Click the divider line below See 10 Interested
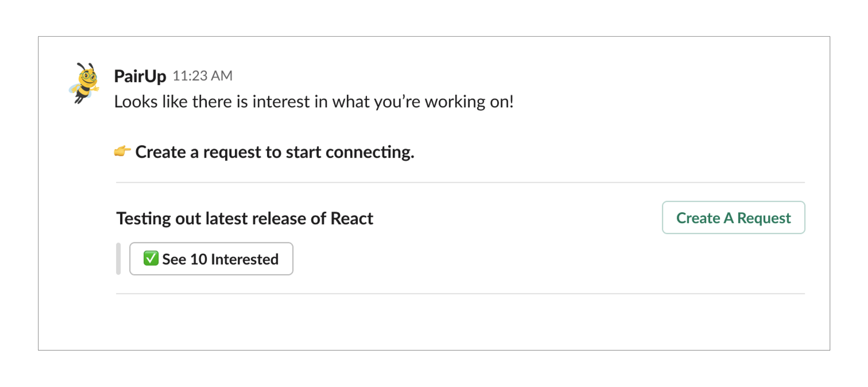868x387 pixels. (x=460, y=294)
